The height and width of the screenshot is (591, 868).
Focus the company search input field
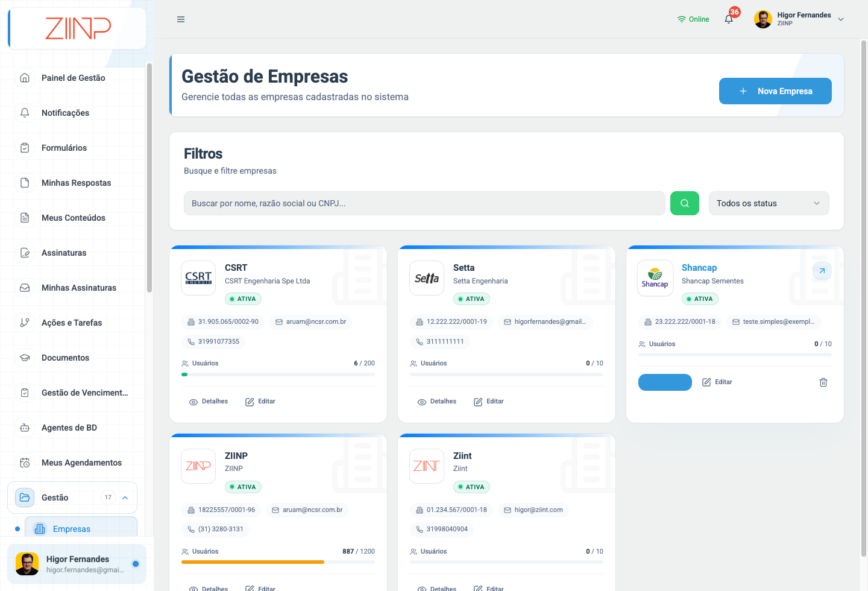coord(424,203)
